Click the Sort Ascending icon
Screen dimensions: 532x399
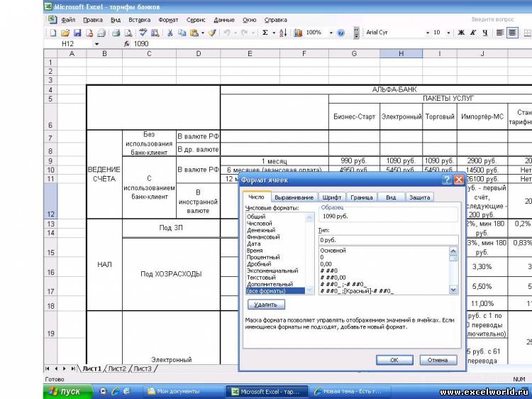pyautogui.click(x=283, y=33)
